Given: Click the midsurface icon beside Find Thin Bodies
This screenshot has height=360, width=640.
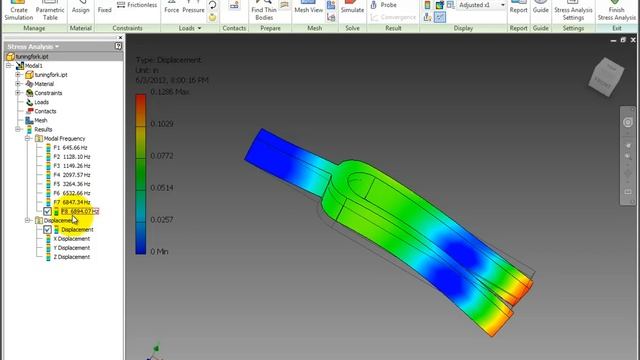Looking at the screenshot, I should click(x=285, y=5).
